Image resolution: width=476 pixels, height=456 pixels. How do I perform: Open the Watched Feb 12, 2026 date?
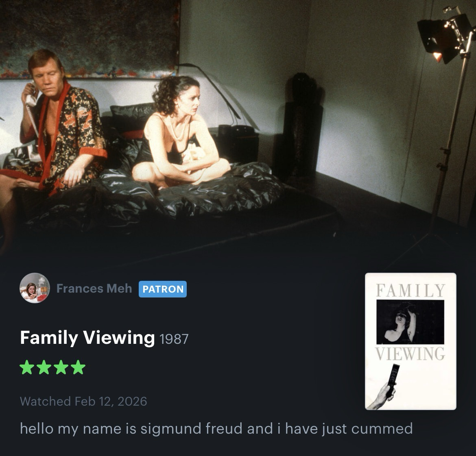click(x=83, y=401)
